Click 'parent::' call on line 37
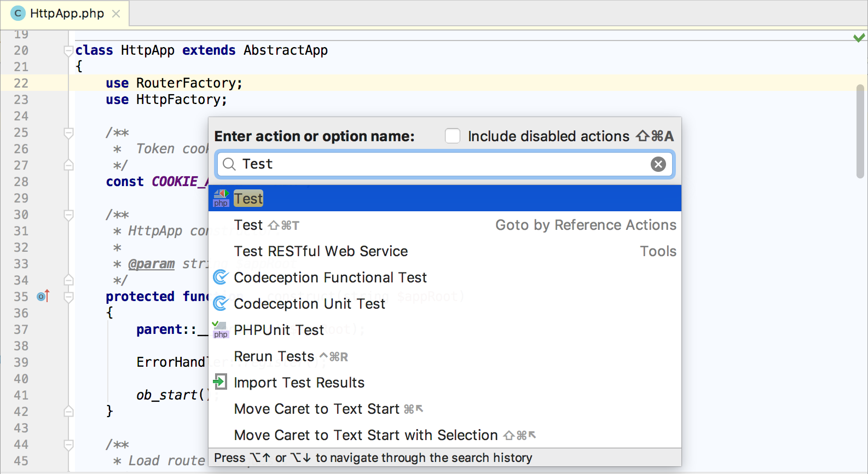The image size is (868, 474). point(166,330)
